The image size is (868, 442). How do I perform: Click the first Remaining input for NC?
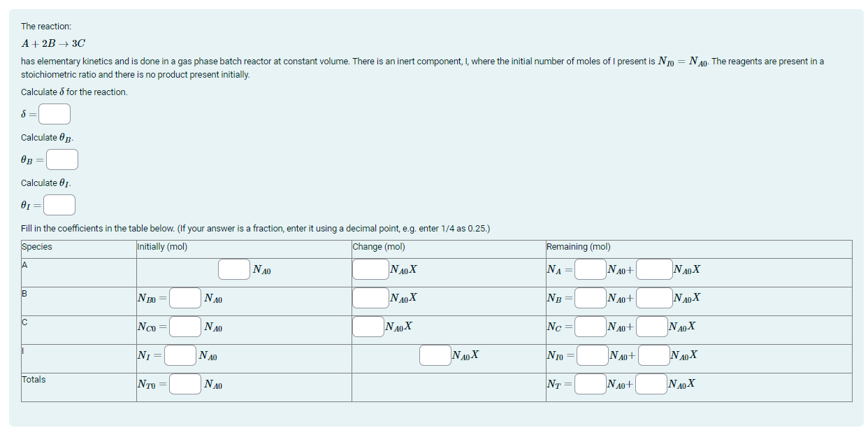point(589,325)
